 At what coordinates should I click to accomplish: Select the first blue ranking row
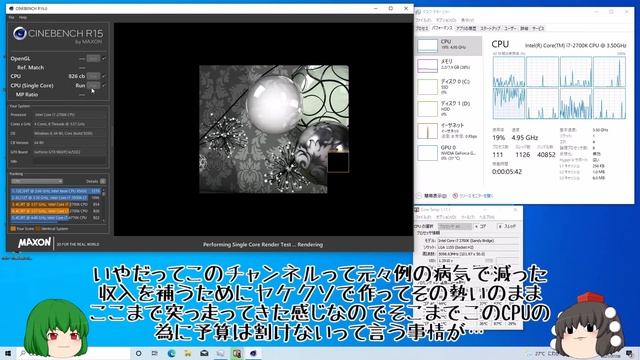(x=56, y=191)
